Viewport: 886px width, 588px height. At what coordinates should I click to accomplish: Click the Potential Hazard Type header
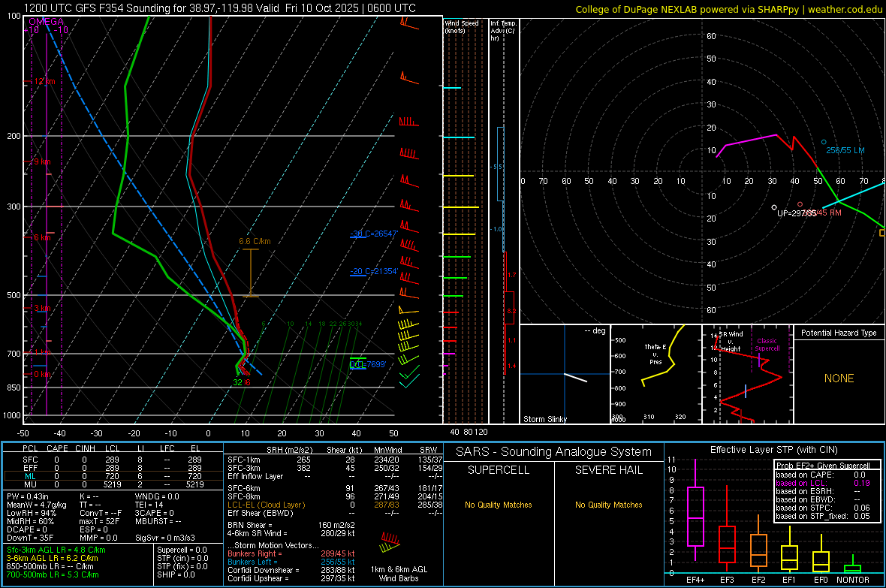pyautogui.click(x=839, y=333)
